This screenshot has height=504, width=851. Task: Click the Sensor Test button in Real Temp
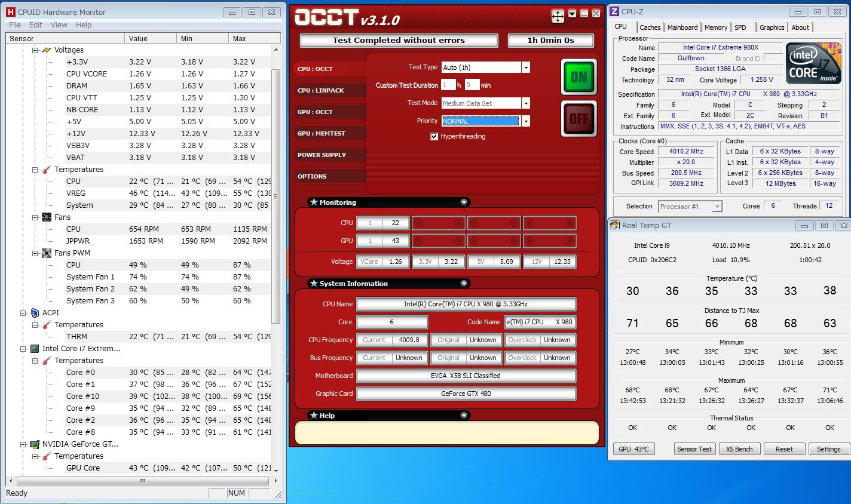click(694, 449)
